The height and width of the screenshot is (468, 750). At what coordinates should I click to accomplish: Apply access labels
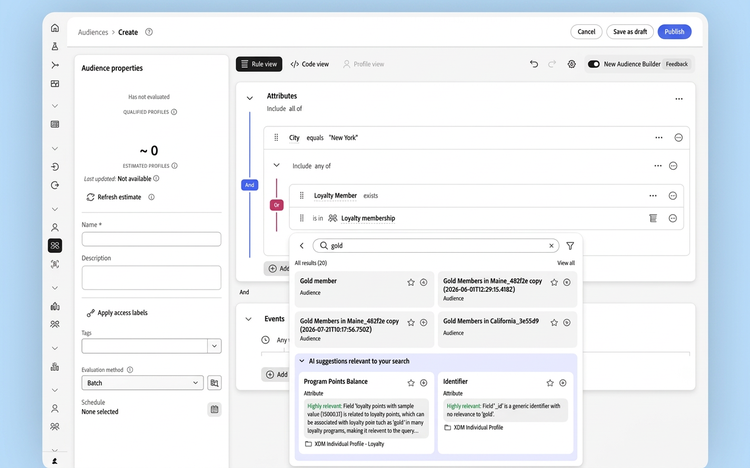click(x=117, y=313)
